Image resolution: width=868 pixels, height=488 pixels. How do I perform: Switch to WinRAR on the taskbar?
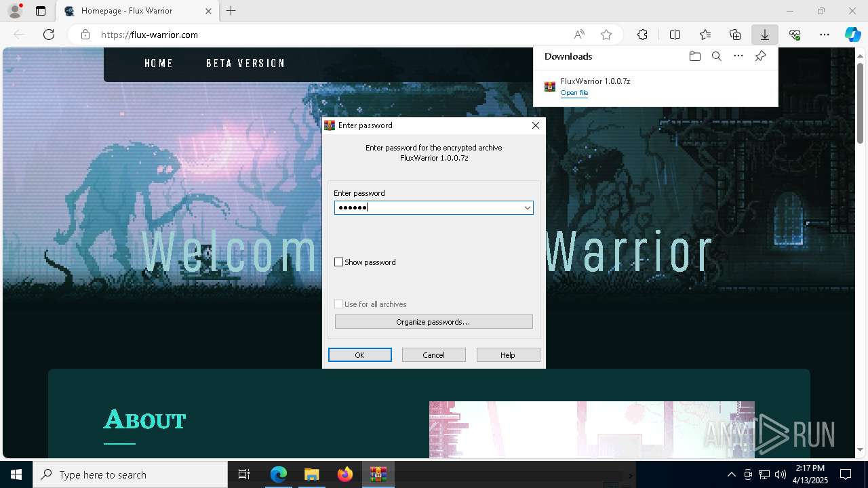(378, 474)
